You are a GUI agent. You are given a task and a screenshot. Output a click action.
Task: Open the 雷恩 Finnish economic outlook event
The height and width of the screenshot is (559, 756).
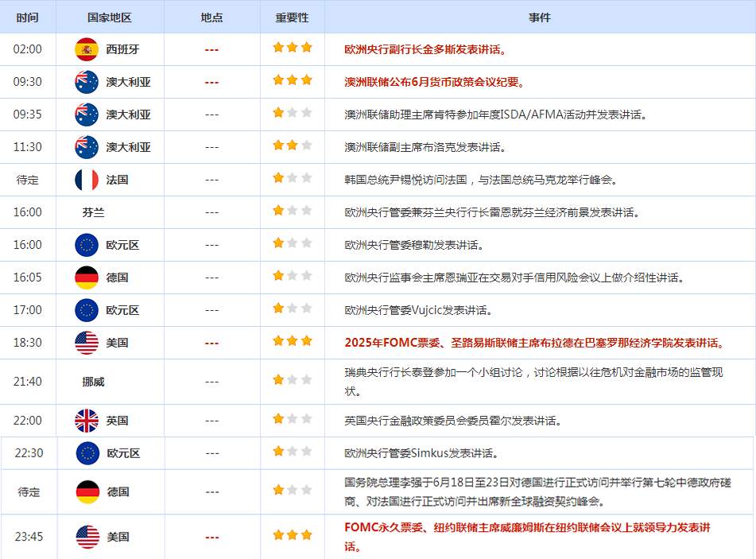click(x=492, y=212)
